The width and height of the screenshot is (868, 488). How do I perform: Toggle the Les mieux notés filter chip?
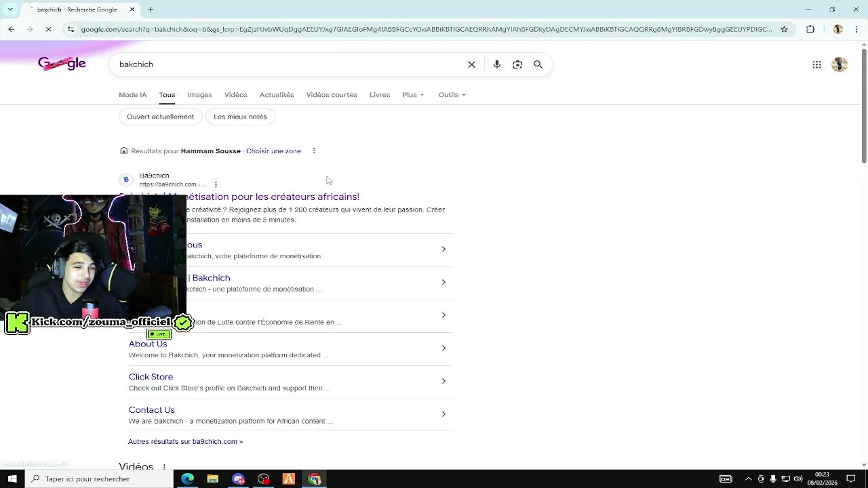[240, 117]
